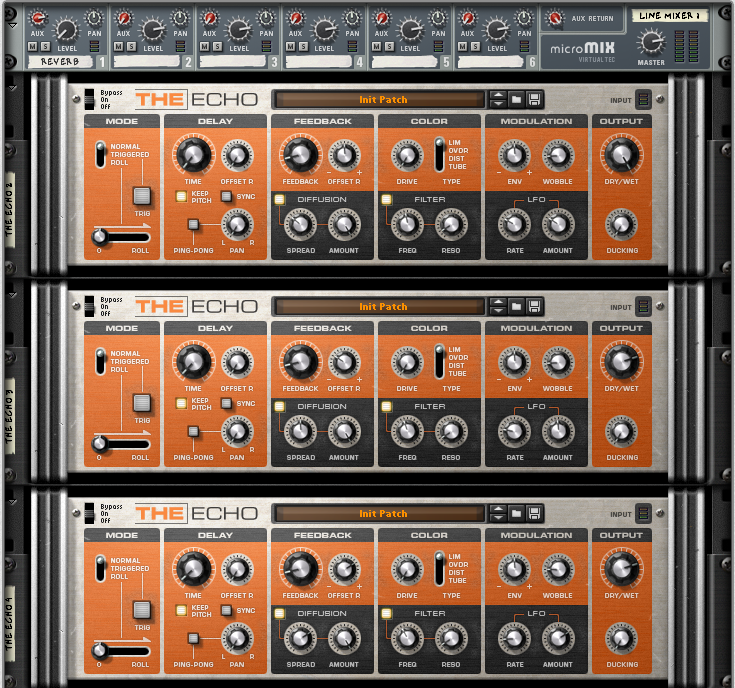
Task: Open the Init Patch selector on The Echo 4
Action: click(x=383, y=513)
